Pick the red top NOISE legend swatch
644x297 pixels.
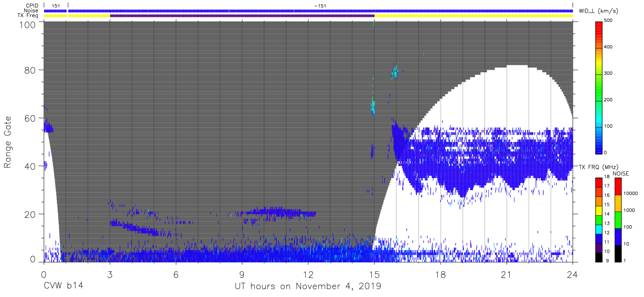(x=618, y=186)
